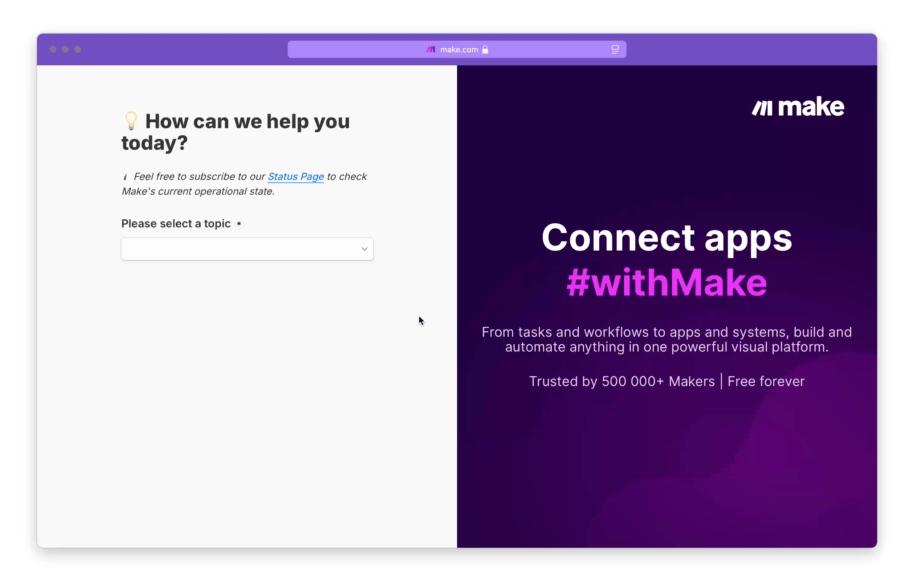The width and height of the screenshot is (924, 586).
Task: Click the padlock icon in the address bar
Action: pyautogui.click(x=485, y=50)
